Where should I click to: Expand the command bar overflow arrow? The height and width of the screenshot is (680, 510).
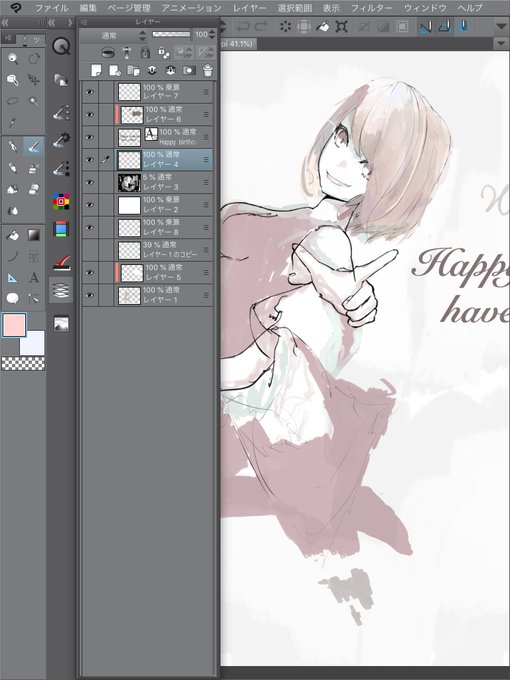(x=501, y=26)
